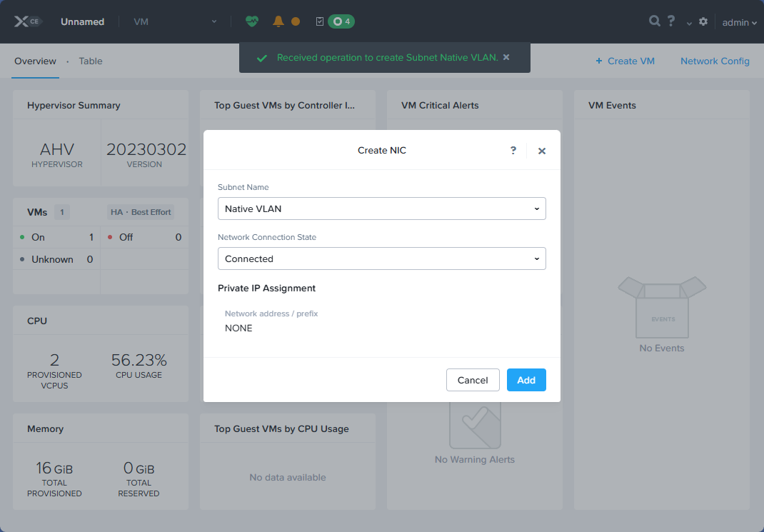Open the cluster health heart icon
Viewport: 764px width, 532px height.
pos(252,21)
